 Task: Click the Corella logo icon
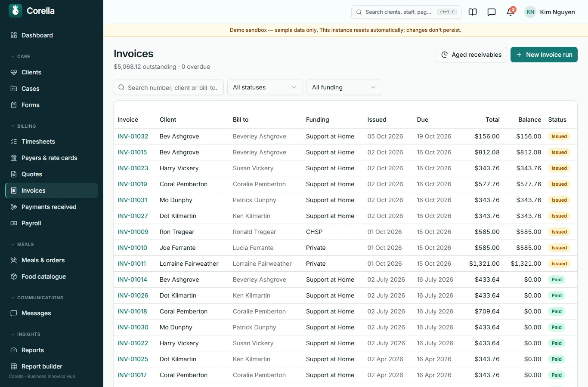pyautogui.click(x=15, y=11)
